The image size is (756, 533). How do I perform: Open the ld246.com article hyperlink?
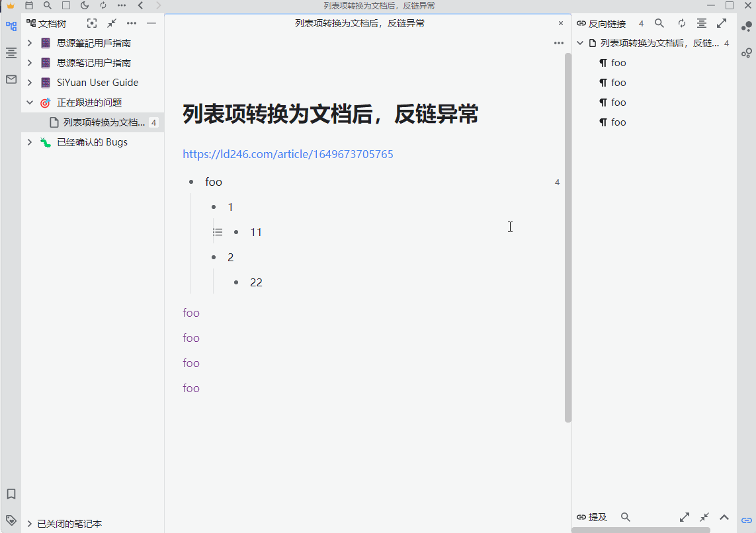point(288,153)
